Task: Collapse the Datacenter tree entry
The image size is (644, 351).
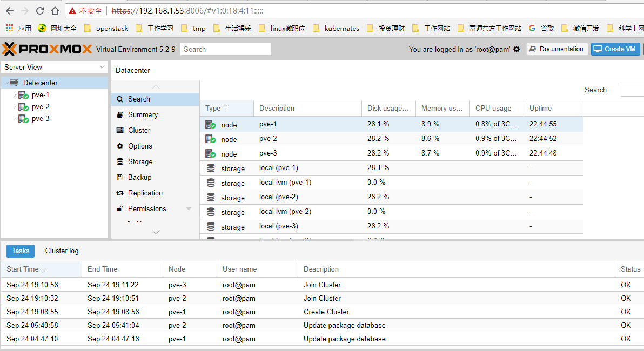Action: (7, 82)
